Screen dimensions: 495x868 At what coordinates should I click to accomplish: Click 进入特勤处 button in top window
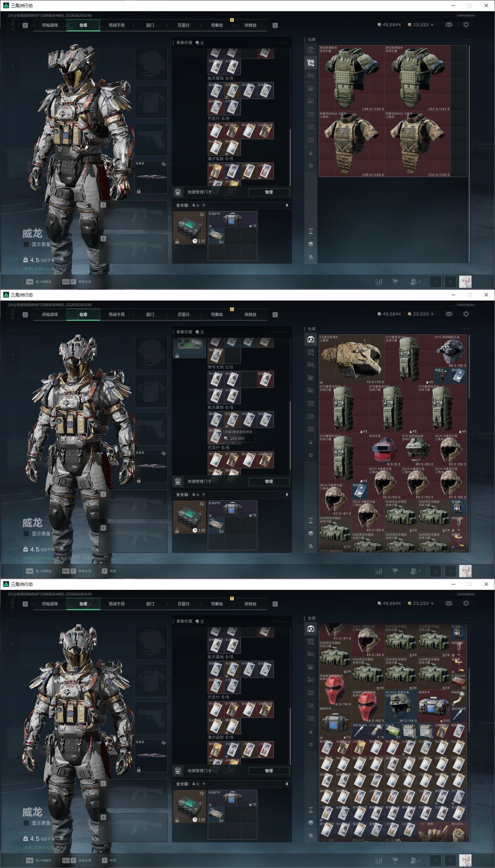click(39, 282)
